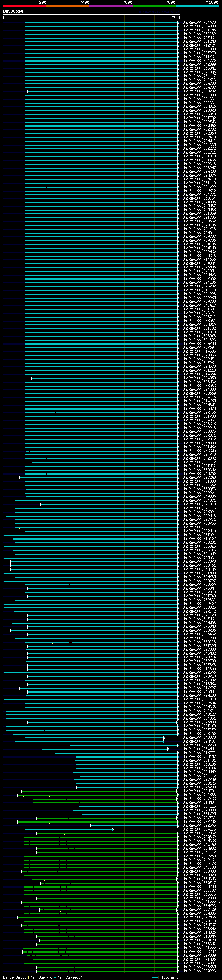Image resolution: width=222 pixels, height=980 pixels.
Task: Select hit label UniRef100_B3U3W3
Action: [199, 879]
